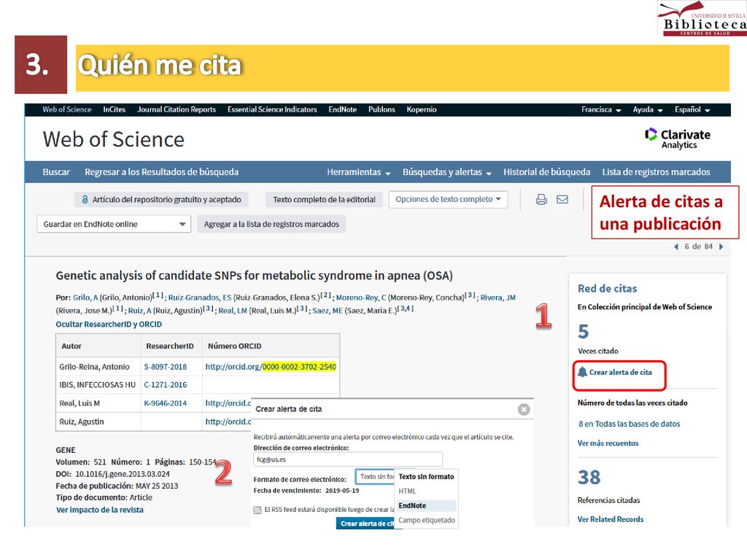This screenshot has width=747, height=560.
Task: Open author link Real, LM
Action: click(x=233, y=311)
